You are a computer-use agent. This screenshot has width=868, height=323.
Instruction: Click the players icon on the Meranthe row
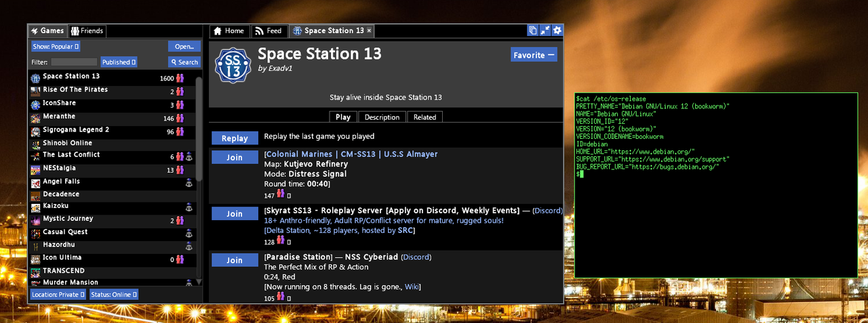coord(180,118)
